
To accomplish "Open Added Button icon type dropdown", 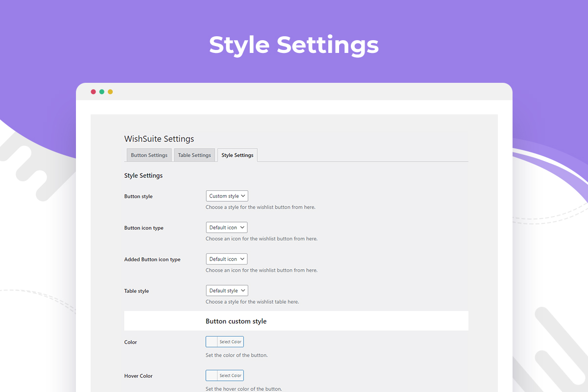I will click(x=226, y=259).
